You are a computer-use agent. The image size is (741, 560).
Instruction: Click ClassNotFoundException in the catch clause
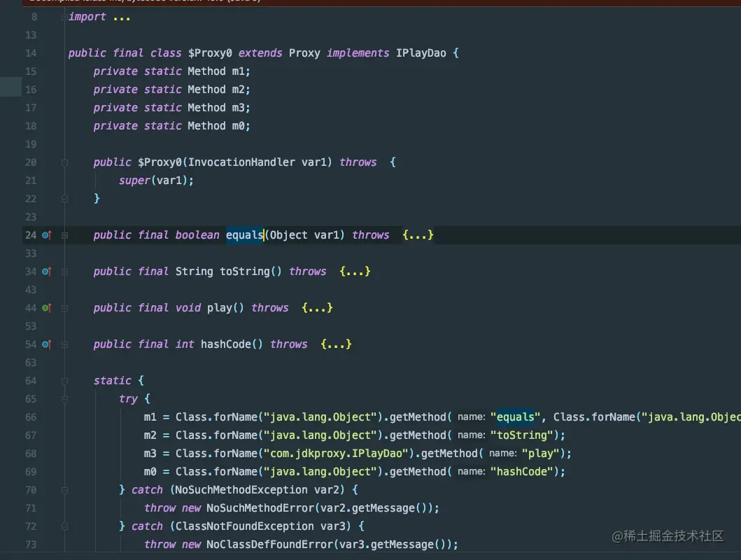[x=244, y=526]
